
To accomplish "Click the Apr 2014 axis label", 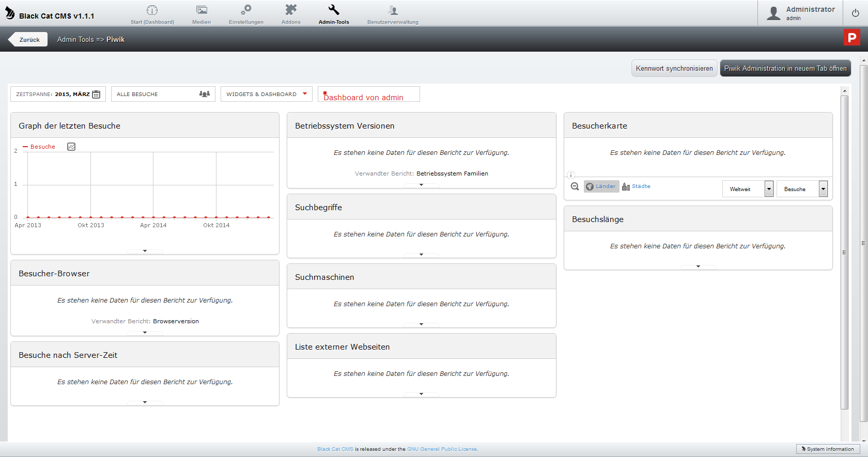I will tap(153, 225).
